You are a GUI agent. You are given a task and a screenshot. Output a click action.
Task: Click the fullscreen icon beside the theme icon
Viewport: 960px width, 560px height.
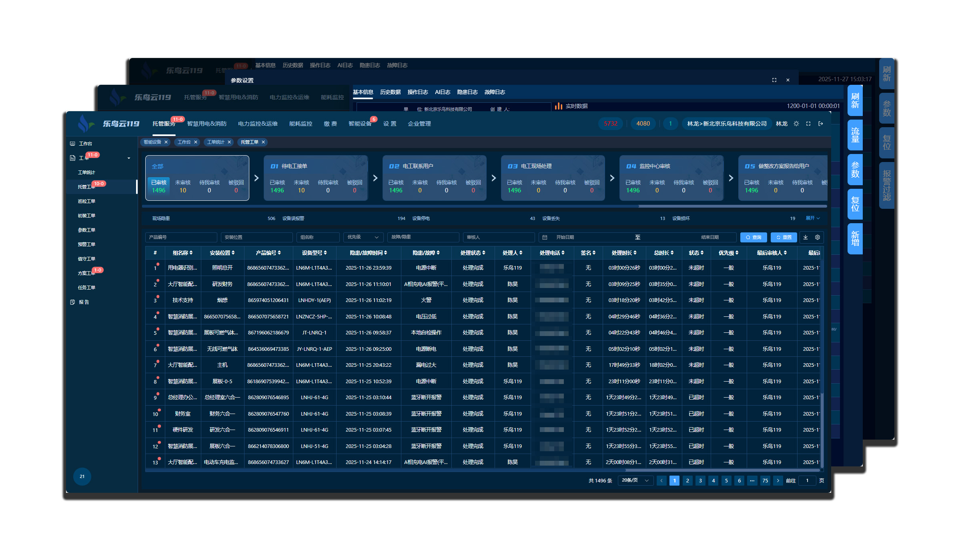[x=808, y=124]
